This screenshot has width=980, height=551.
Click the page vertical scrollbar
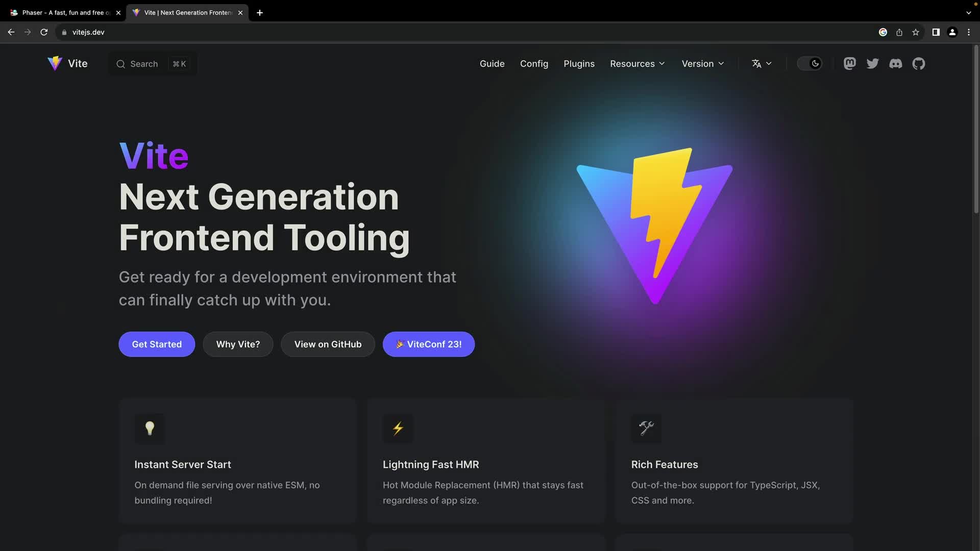(x=975, y=128)
